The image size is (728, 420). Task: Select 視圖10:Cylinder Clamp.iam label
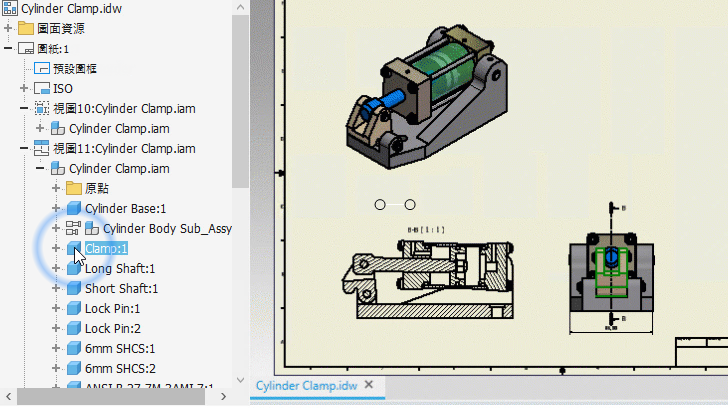pyautogui.click(x=124, y=109)
